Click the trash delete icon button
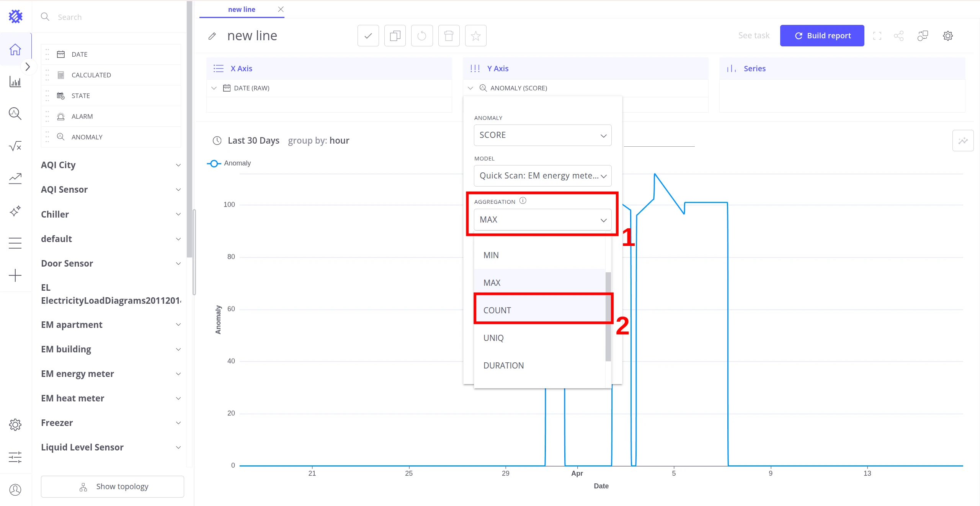The image size is (980, 506). pos(449,36)
